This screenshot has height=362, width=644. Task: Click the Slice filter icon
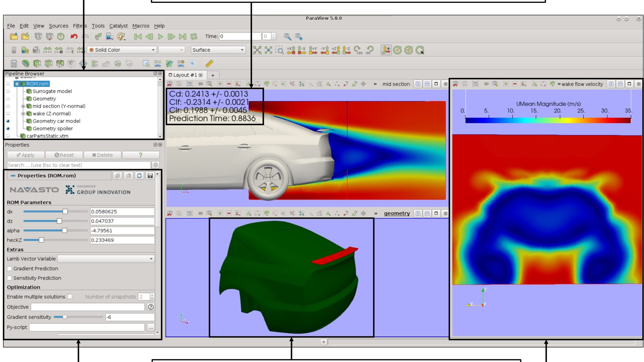(x=48, y=64)
